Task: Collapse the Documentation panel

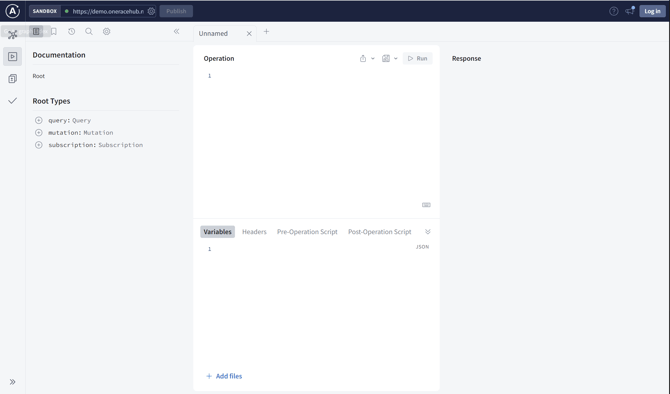Action: (x=176, y=32)
